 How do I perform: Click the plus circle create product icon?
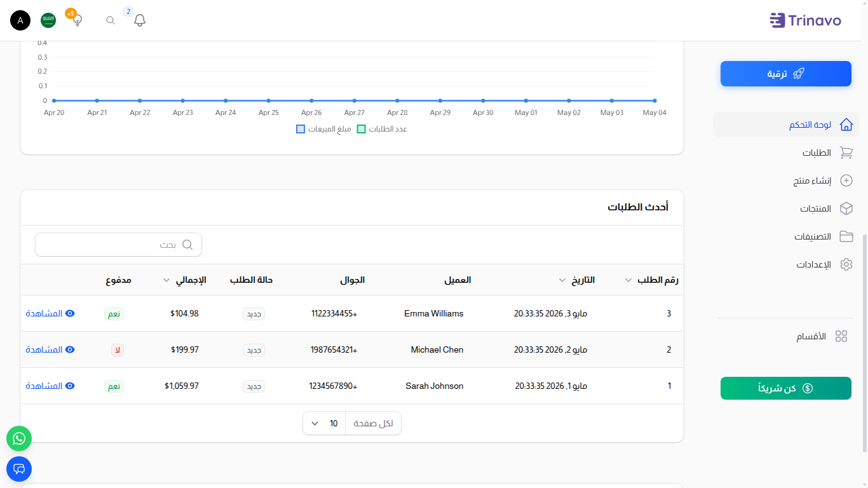[846, 180]
